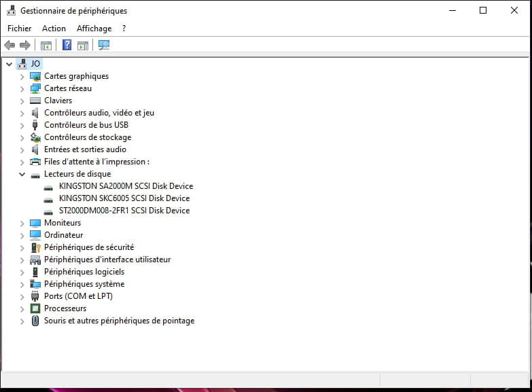Viewport: 532px width, 392px height.
Task: Click the printer icon for Files d'attente
Action: (x=35, y=162)
